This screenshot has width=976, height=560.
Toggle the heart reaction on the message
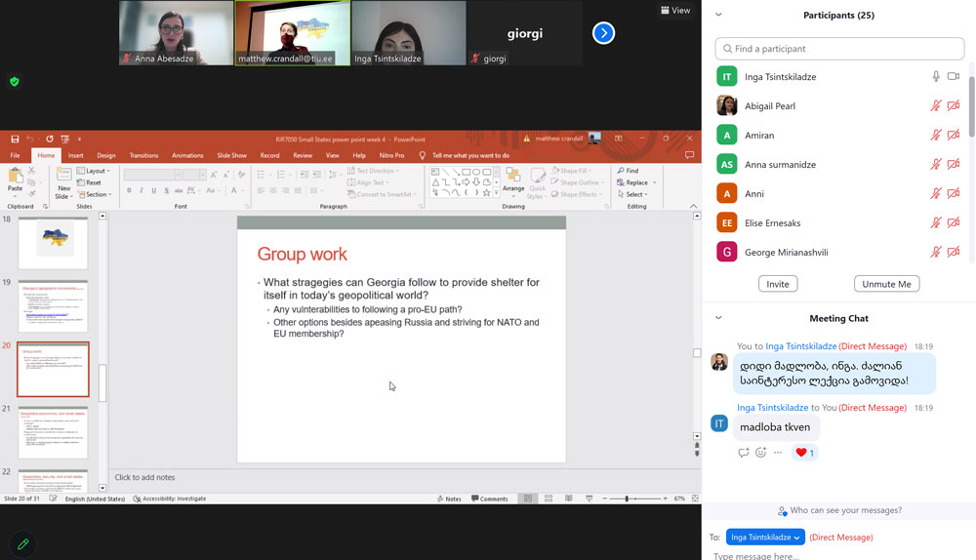(x=805, y=453)
